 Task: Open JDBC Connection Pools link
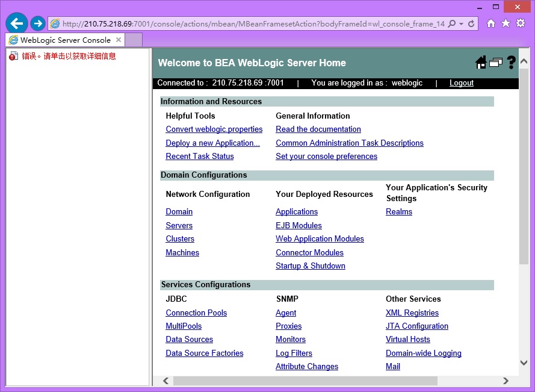[196, 313]
